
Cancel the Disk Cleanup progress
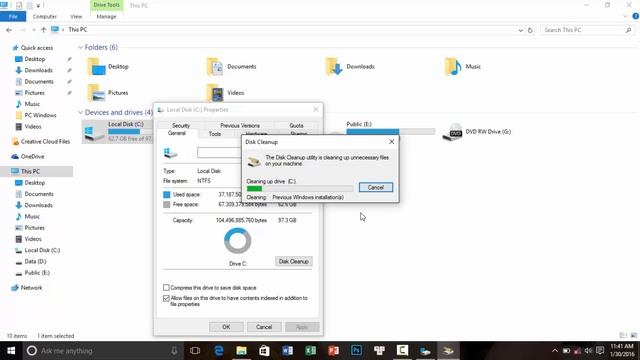point(376,187)
